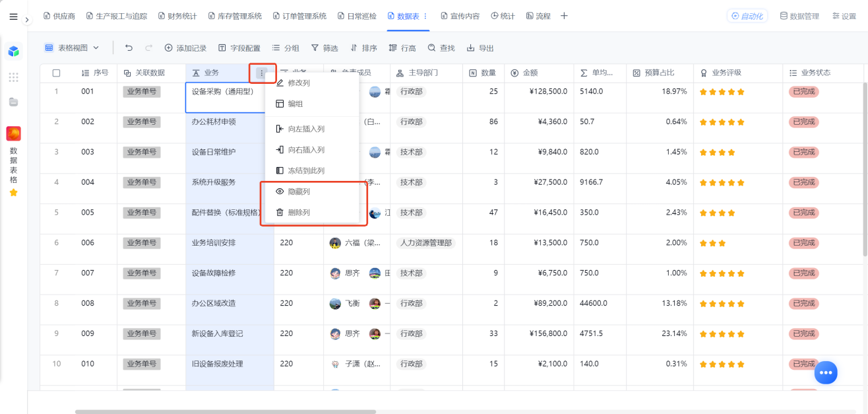Screen dimensions: 868x414
Task: Open the 数据表 tab's three-dot options
Action: (425, 16)
